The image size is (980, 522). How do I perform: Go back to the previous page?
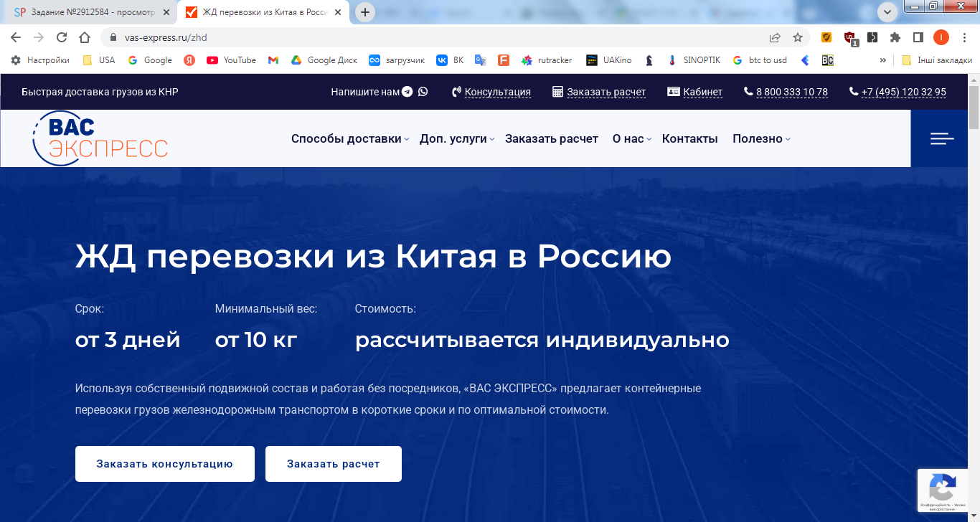16,37
